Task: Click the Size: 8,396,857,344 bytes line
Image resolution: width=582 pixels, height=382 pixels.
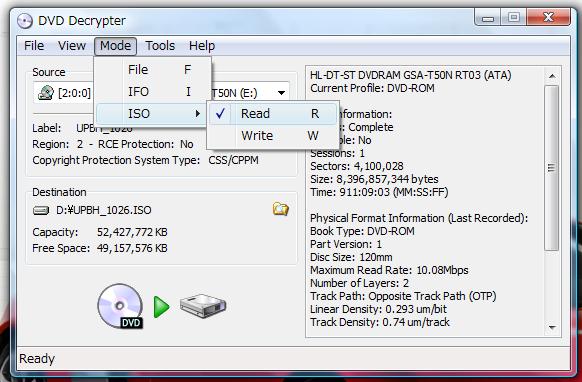Action: coord(374,179)
